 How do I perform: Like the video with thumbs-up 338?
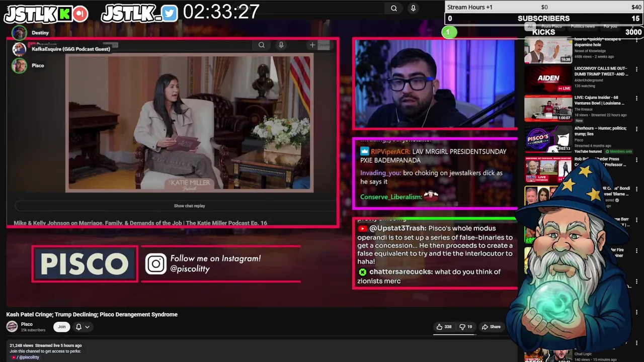click(x=444, y=327)
